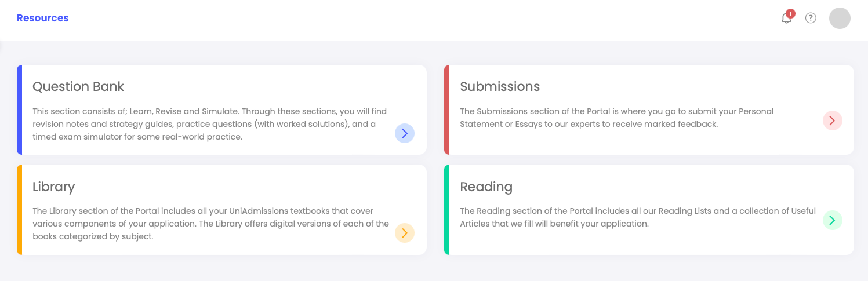Open the Library heading

54,187
